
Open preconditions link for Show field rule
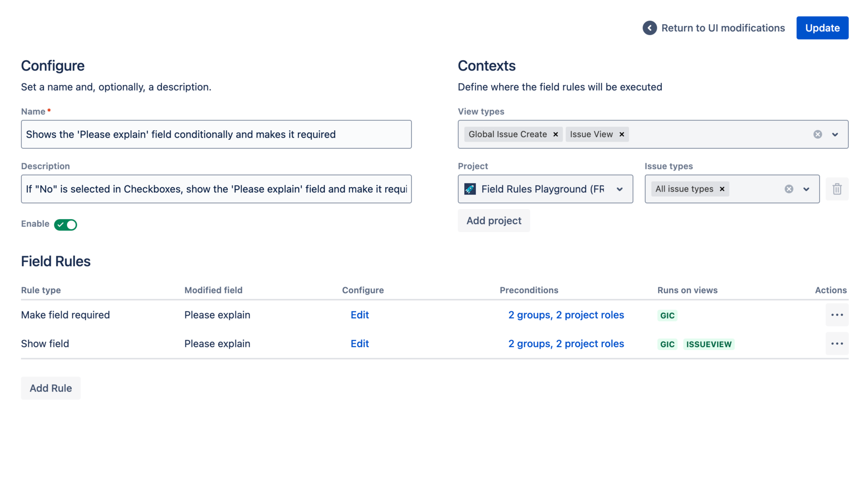(x=566, y=344)
